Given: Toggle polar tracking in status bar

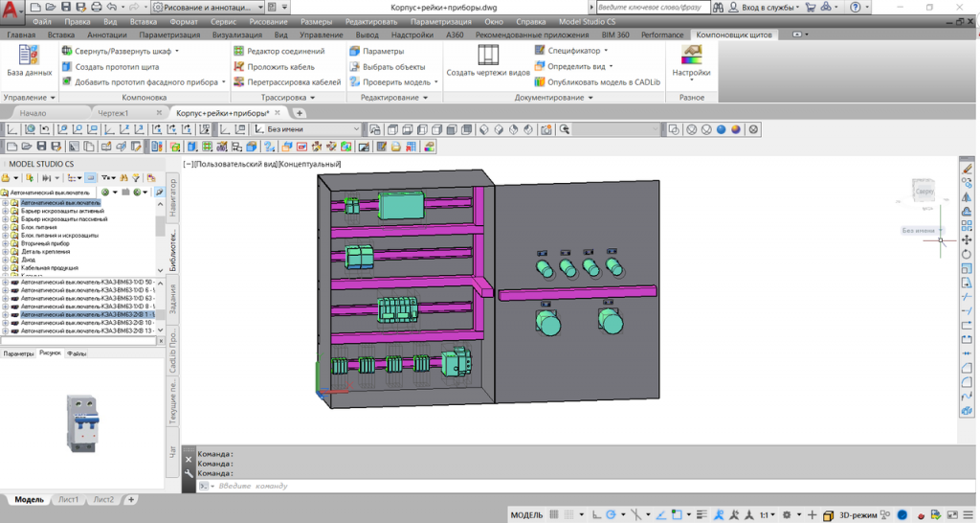Looking at the screenshot, I should (x=611, y=515).
